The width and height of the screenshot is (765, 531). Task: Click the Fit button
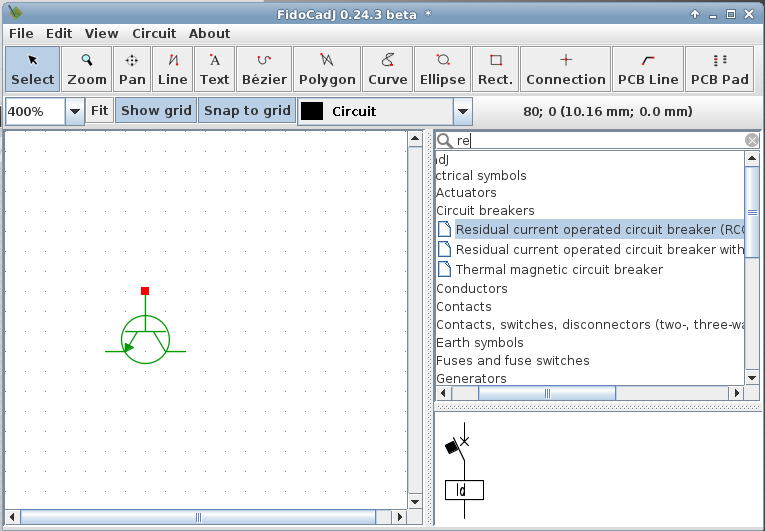point(99,111)
